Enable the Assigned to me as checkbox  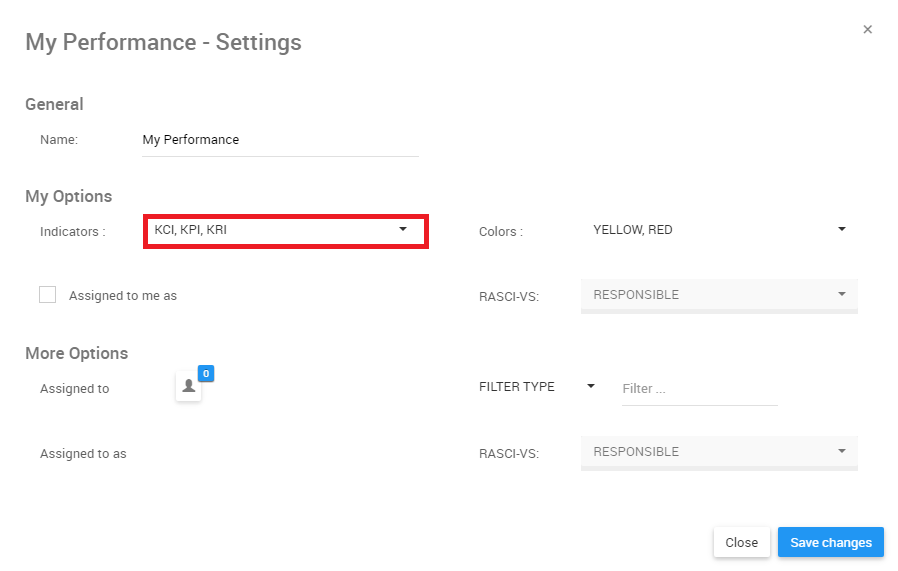[47, 294]
